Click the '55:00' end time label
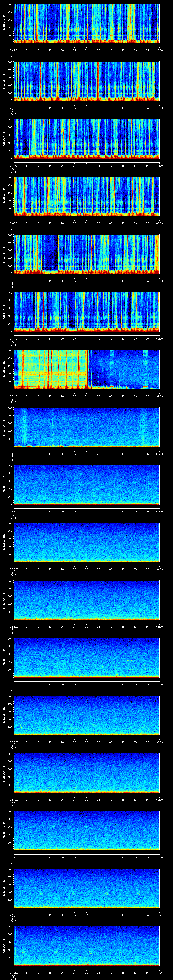 tap(160, 627)
